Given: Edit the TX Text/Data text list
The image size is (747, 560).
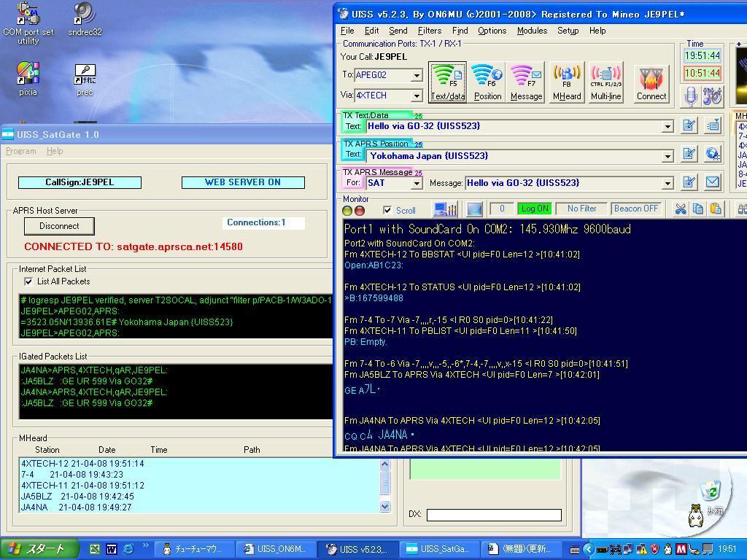Looking at the screenshot, I should click(x=689, y=125).
